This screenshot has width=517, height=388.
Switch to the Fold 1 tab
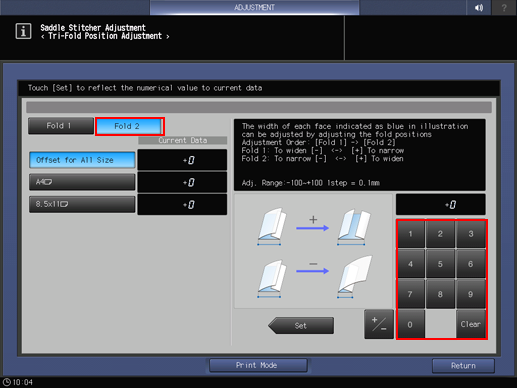[61, 126]
